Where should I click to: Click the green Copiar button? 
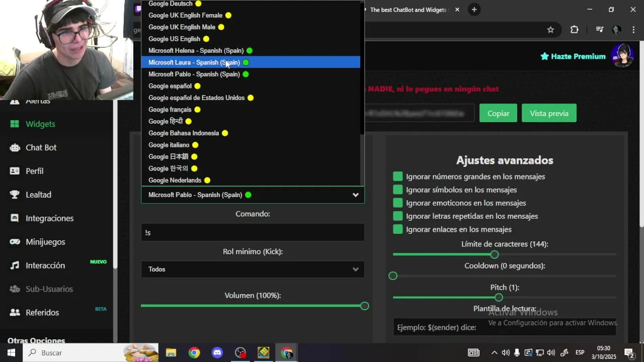click(x=498, y=113)
